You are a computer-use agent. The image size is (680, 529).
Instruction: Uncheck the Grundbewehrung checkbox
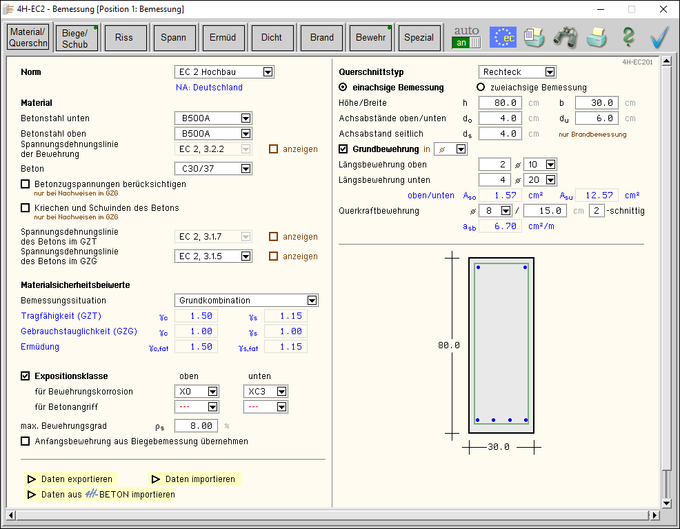point(345,148)
